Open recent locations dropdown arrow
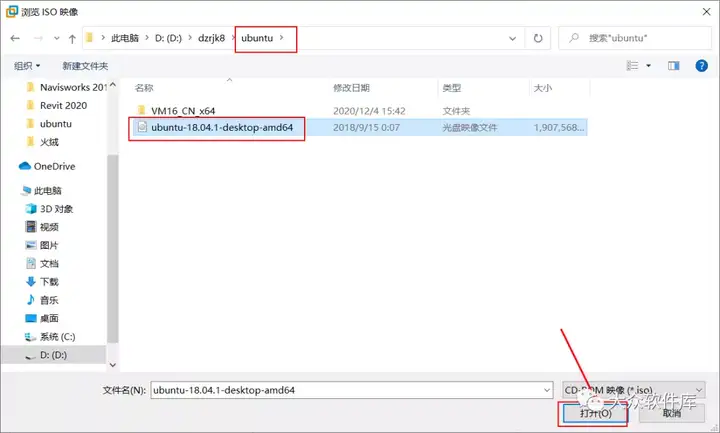The width and height of the screenshot is (720, 433). pos(56,38)
